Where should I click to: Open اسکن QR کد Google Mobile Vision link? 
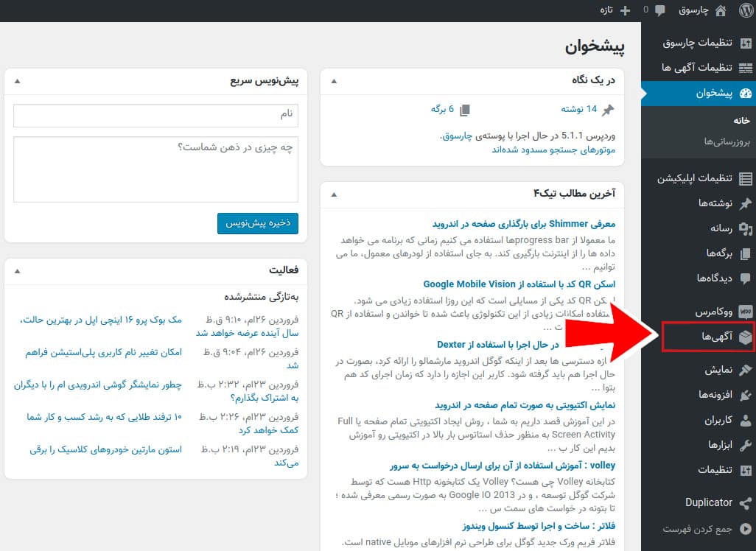[519, 284]
